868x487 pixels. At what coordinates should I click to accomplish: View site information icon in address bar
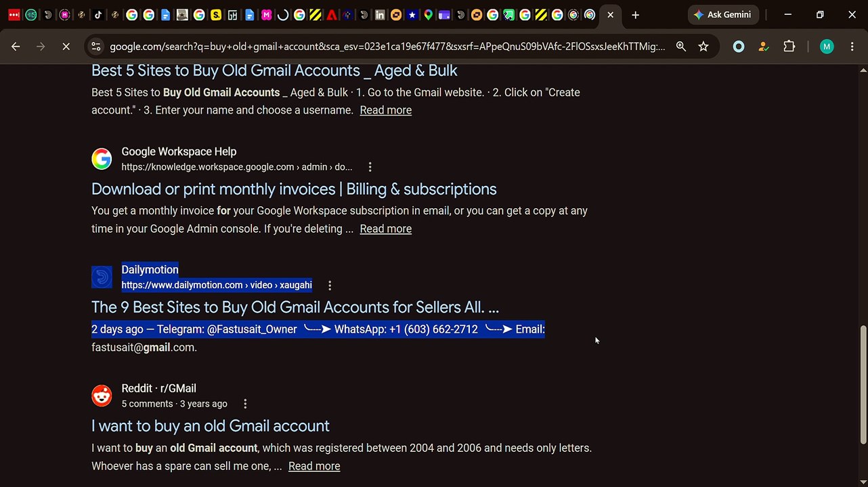click(x=95, y=47)
